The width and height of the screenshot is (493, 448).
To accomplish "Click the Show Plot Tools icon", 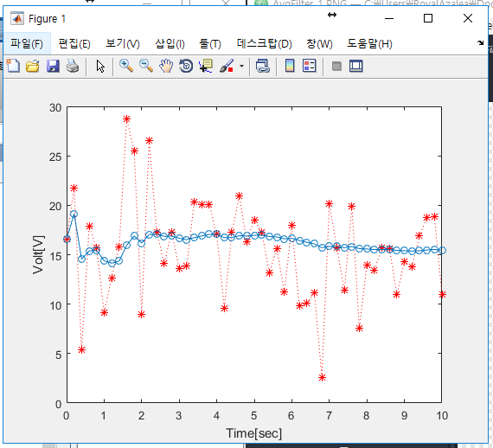I will pyautogui.click(x=356, y=66).
